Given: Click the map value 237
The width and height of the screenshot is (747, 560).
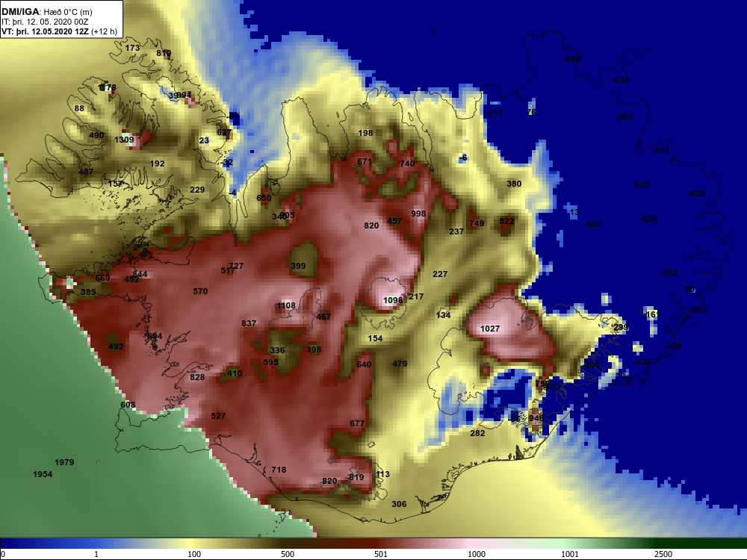Looking at the screenshot, I should point(456,231).
